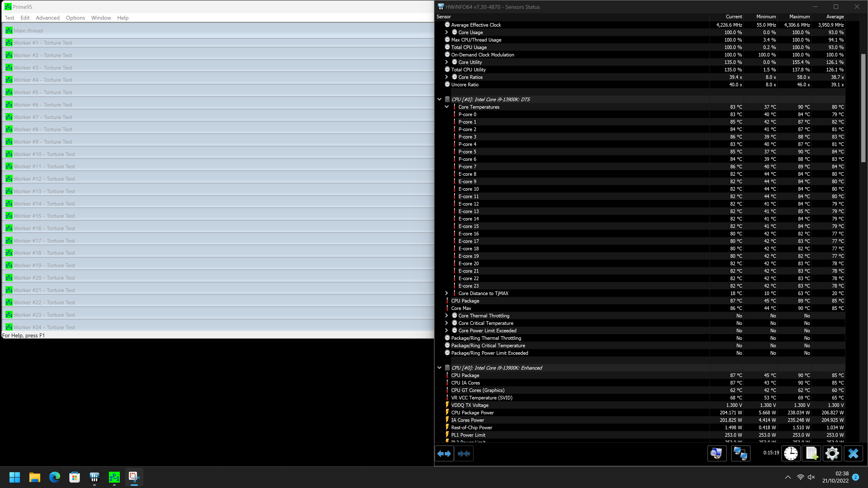Viewport: 868px width, 488px height.
Task: Switch to Prime95 taskbar icon
Action: [x=114, y=477]
